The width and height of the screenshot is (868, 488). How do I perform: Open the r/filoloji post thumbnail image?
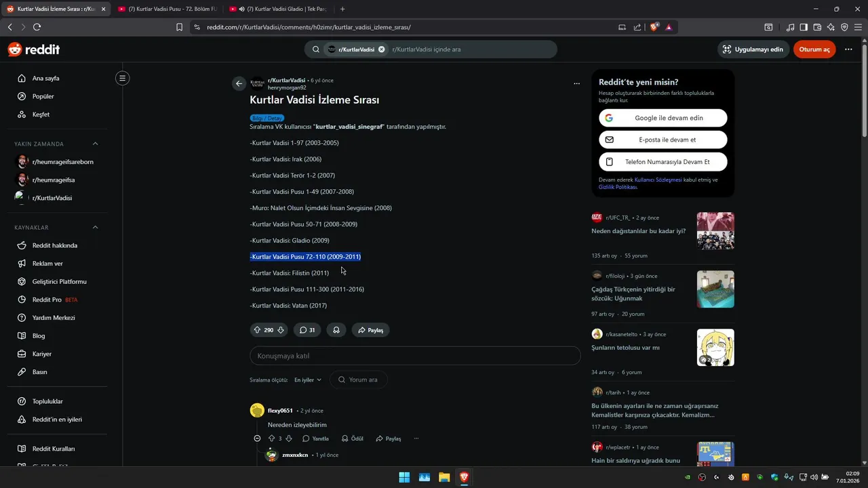(x=715, y=289)
